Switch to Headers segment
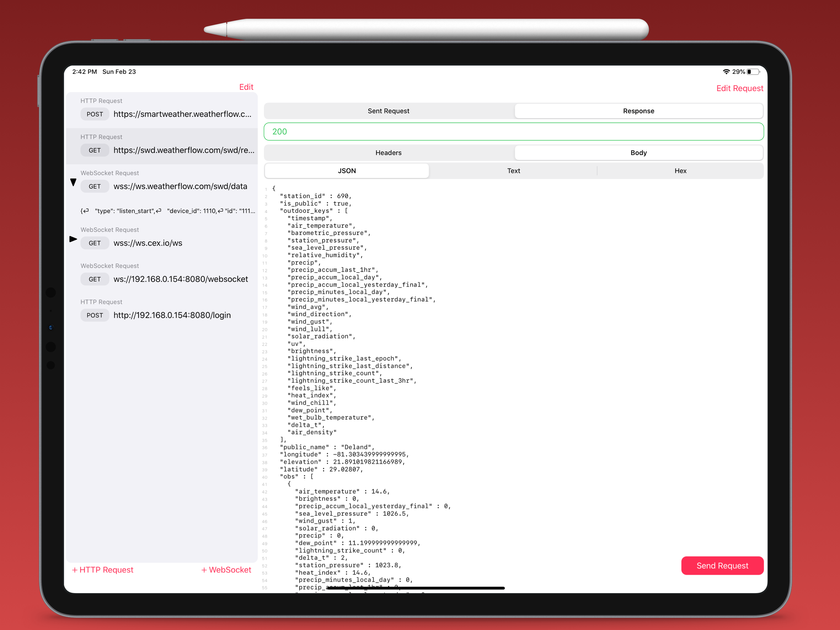Viewport: 840px width, 630px height. (x=388, y=153)
